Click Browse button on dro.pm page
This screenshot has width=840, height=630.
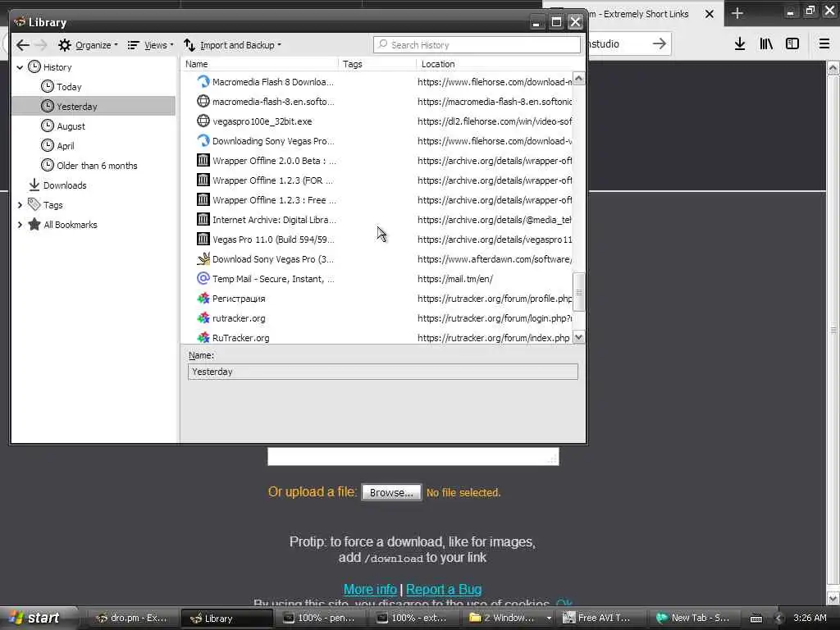click(391, 492)
